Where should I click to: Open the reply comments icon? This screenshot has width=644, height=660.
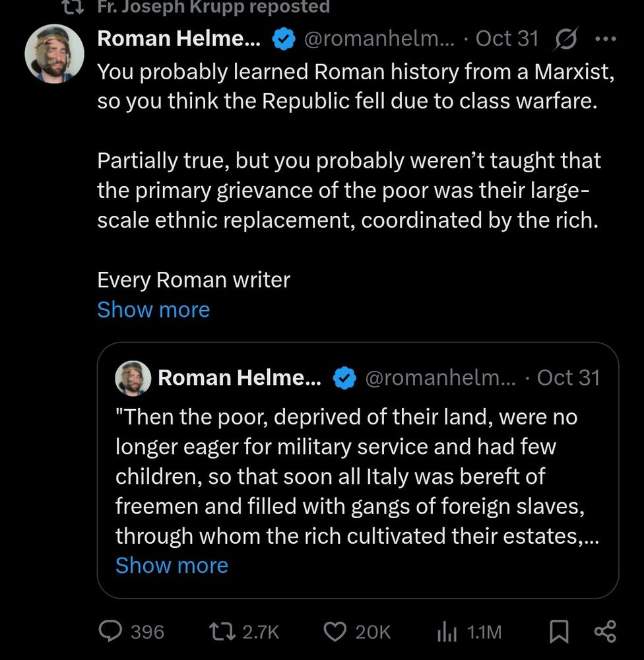(110, 632)
